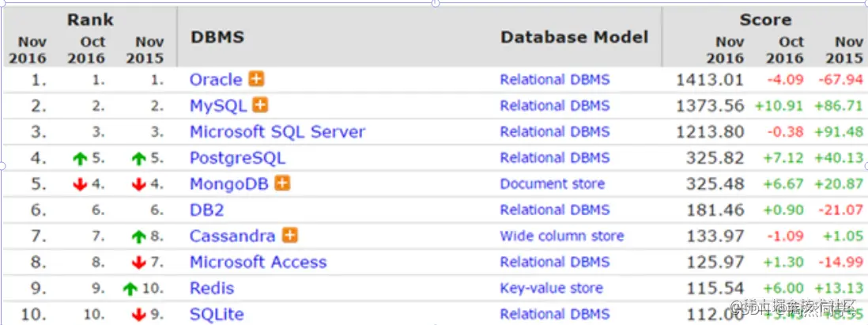Expand the plus icon next to Cassandra

(289, 236)
